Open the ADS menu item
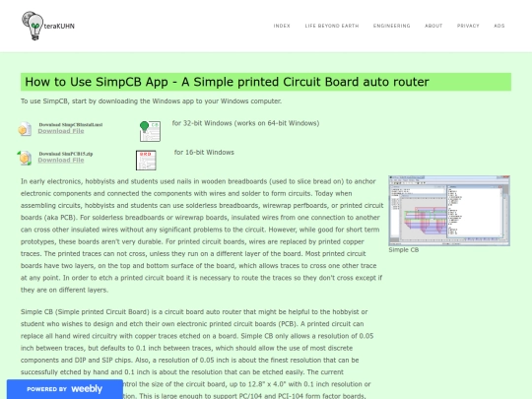532x399 pixels. coord(499,26)
